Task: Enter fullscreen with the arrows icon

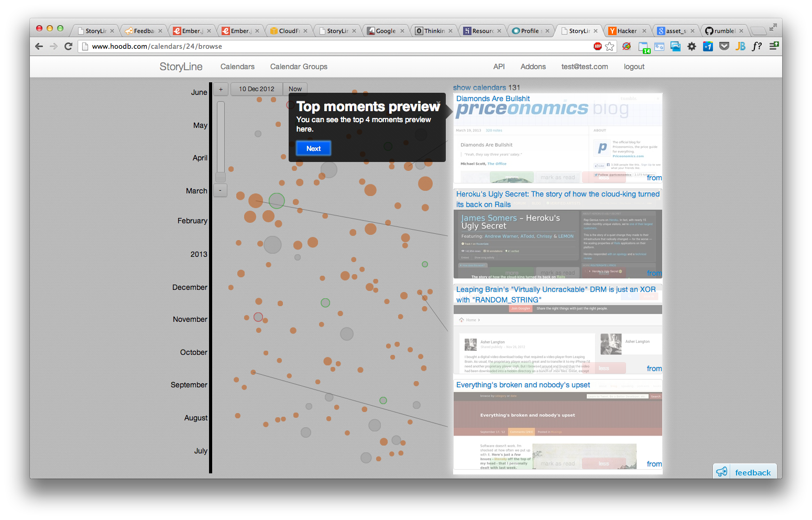Action: click(x=773, y=27)
